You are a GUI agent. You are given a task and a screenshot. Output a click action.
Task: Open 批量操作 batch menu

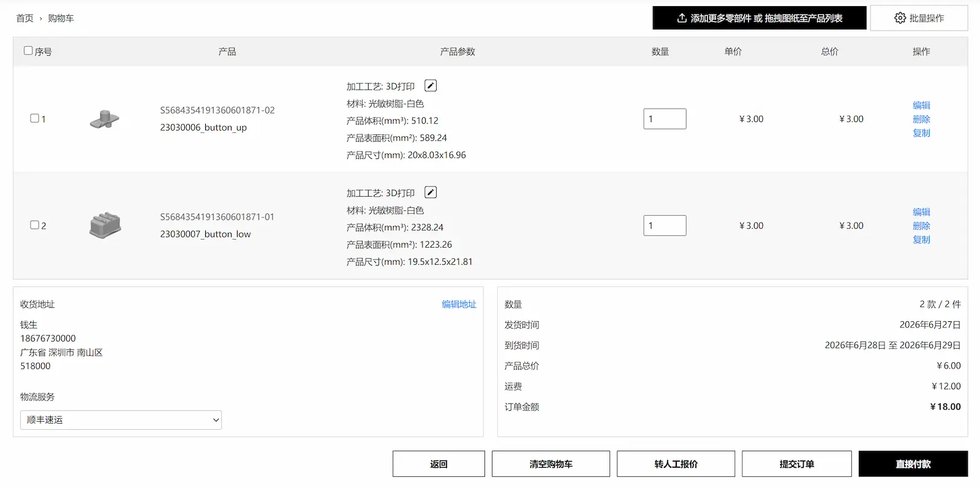[919, 18]
